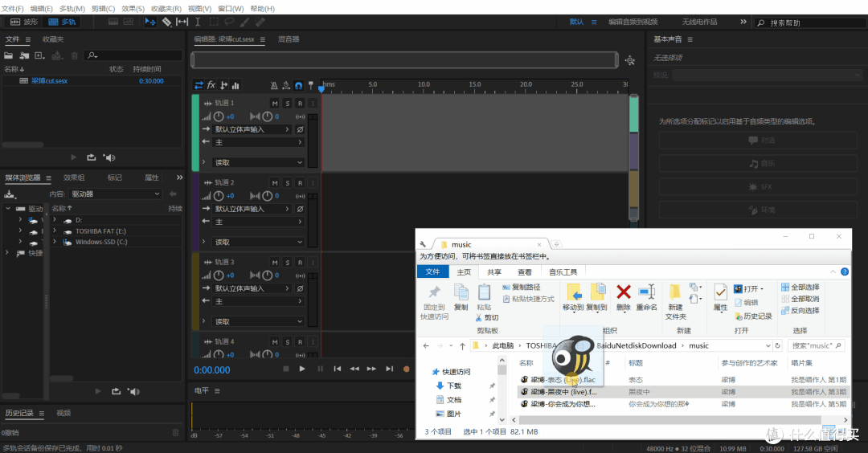The height and width of the screenshot is (453, 868).
Task: Open Media Browser 内容 驱动器 dropdown
Action: point(115,194)
